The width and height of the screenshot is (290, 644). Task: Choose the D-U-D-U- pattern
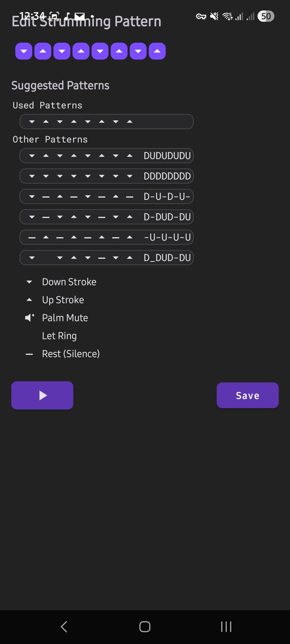pos(107,196)
